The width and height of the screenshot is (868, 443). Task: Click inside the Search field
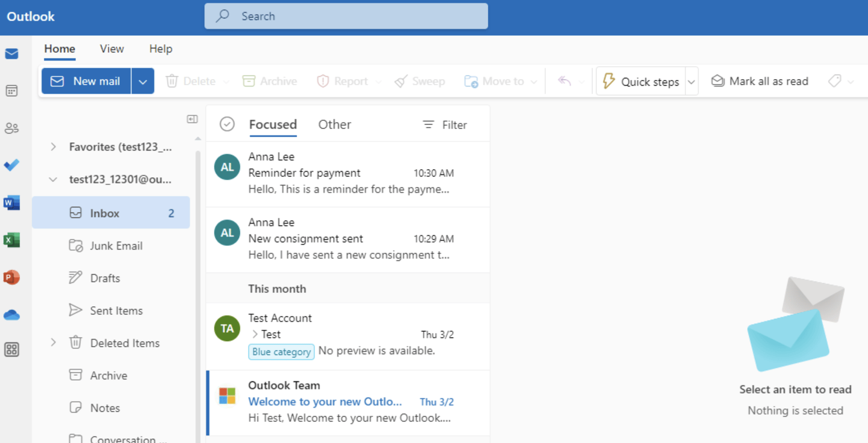[x=346, y=16]
